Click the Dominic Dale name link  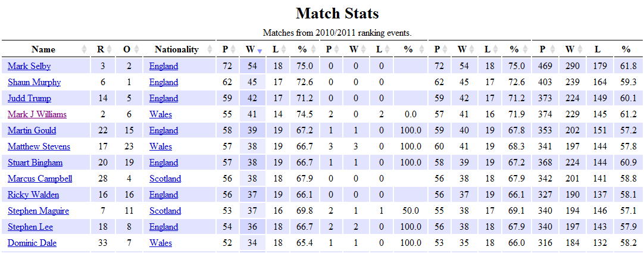(32, 243)
